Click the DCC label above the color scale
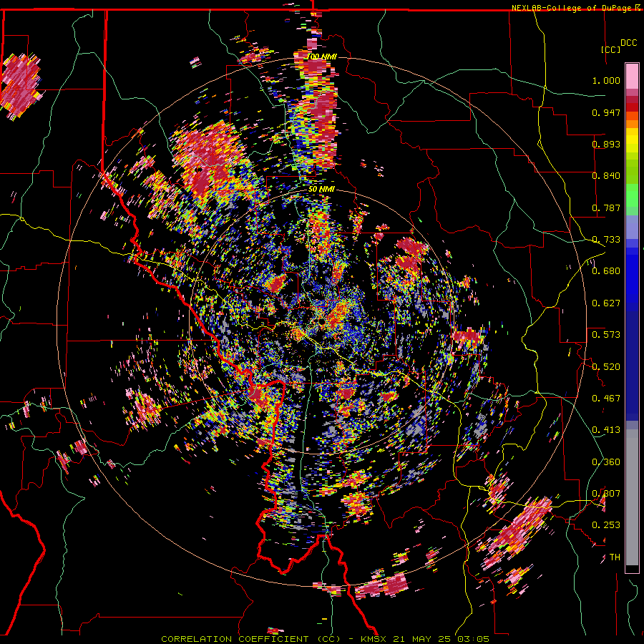The height and width of the screenshot is (644, 644). [x=628, y=42]
